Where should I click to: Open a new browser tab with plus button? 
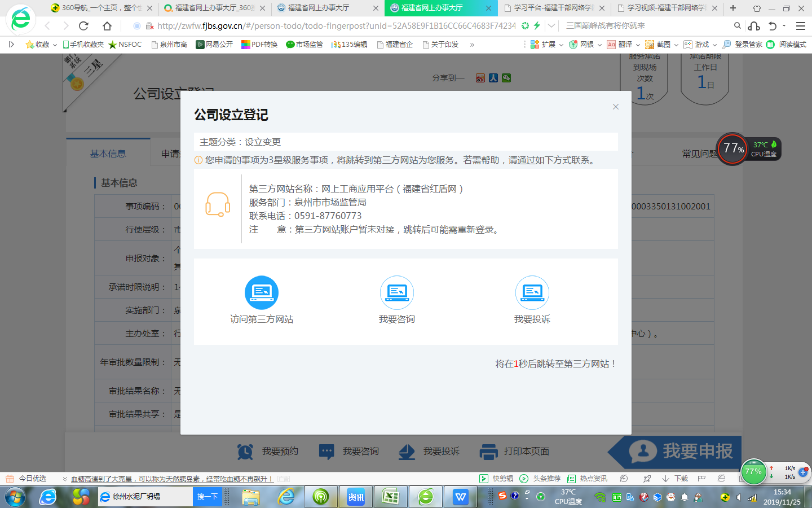point(733,8)
